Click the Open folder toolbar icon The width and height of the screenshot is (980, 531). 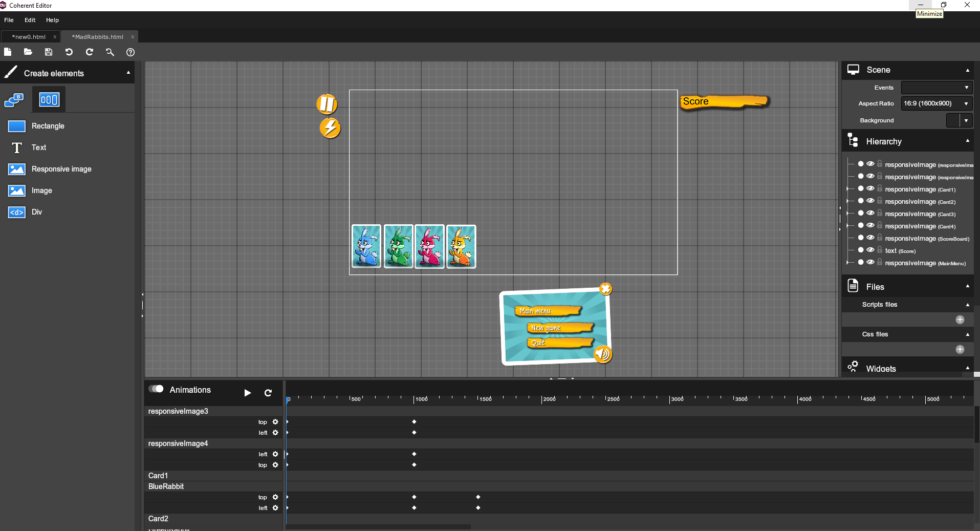(28, 52)
